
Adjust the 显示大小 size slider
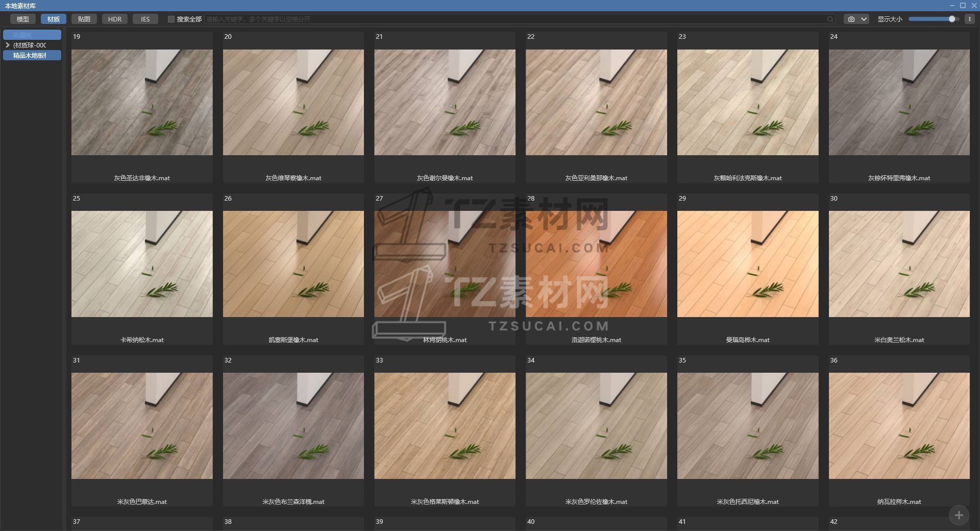coord(934,19)
